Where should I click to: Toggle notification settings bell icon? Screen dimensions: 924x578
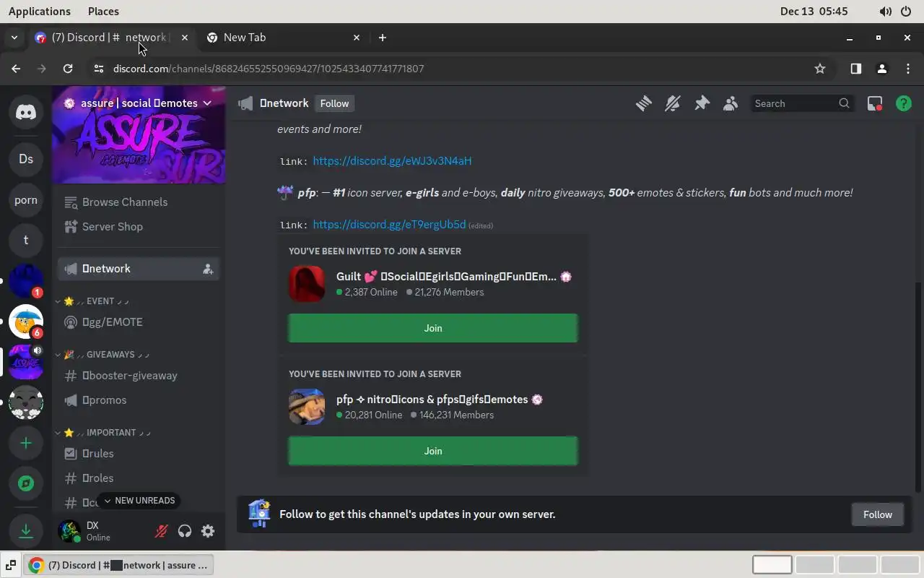pos(673,103)
